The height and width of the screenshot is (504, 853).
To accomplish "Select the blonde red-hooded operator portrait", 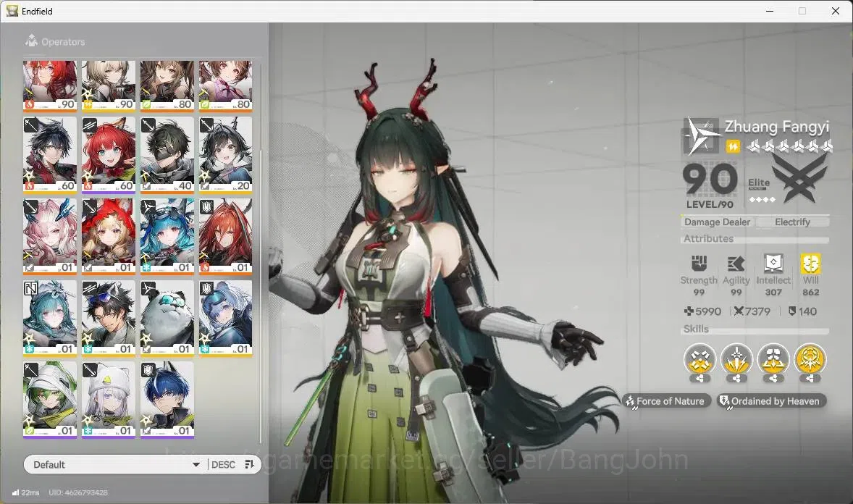I will [x=109, y=236].
